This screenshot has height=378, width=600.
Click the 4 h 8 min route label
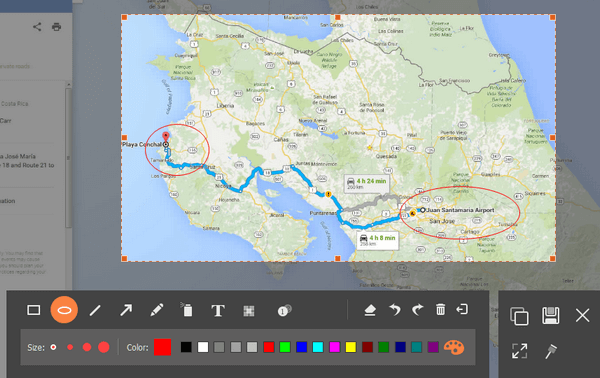378,240
